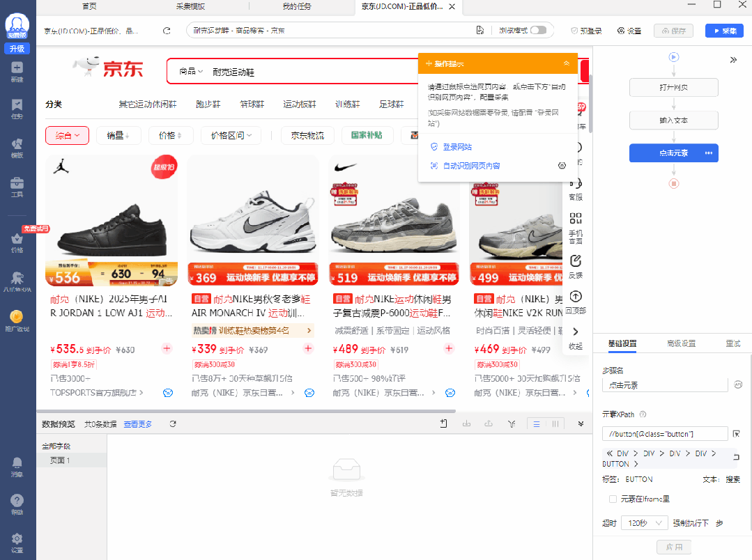Click the 工具 toolbox sidebar icon
Screen dimensions: 752x560
click(17, 187)
